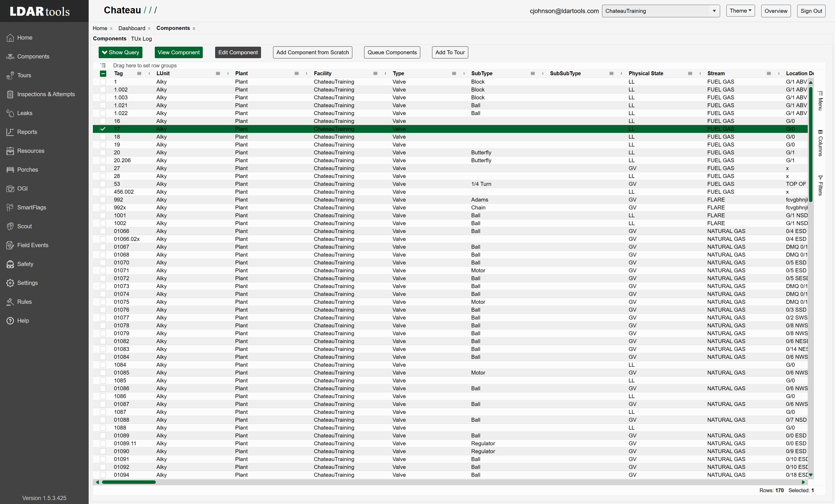Expand the Show Query panel
This screenshot has width=835, height=504.
pyautogui.click(x=121, y=52)
